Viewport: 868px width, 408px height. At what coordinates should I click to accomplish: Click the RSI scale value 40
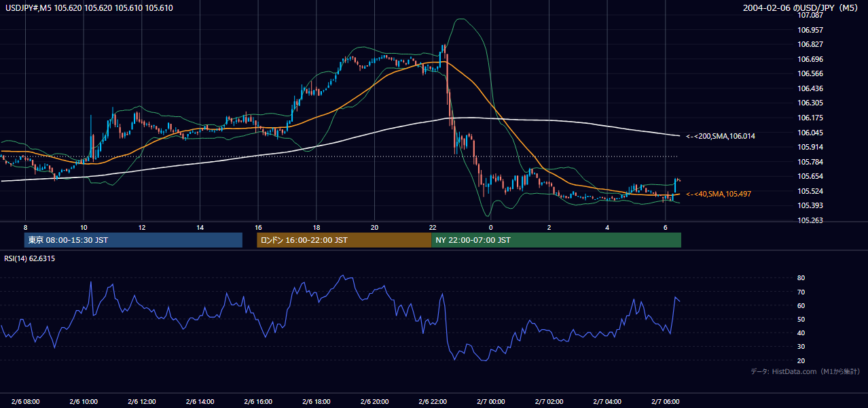(x=801, y=333)
